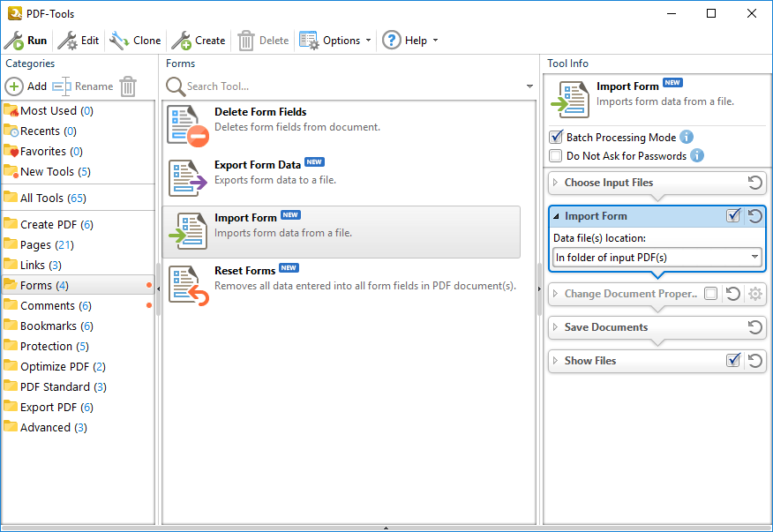
Task: Collapse the Import Form step
Action: coord(556,216)
